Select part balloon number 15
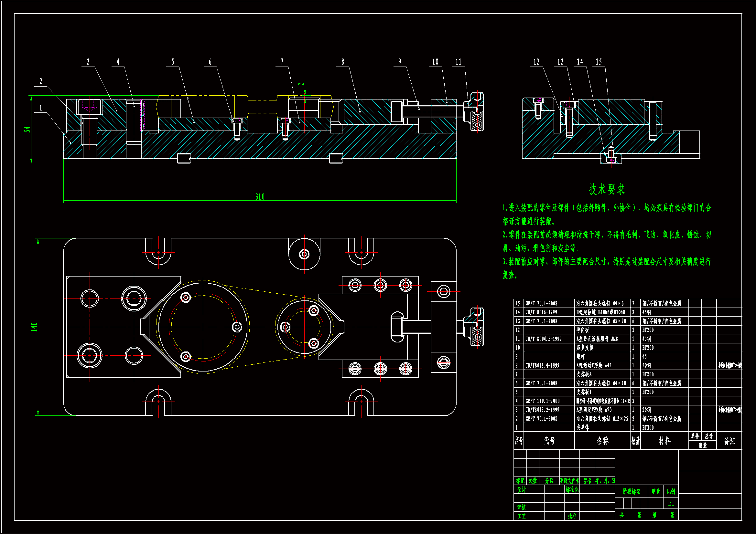Image resolution: width=756 pixels, height=534 pixels. coord(599,62)
